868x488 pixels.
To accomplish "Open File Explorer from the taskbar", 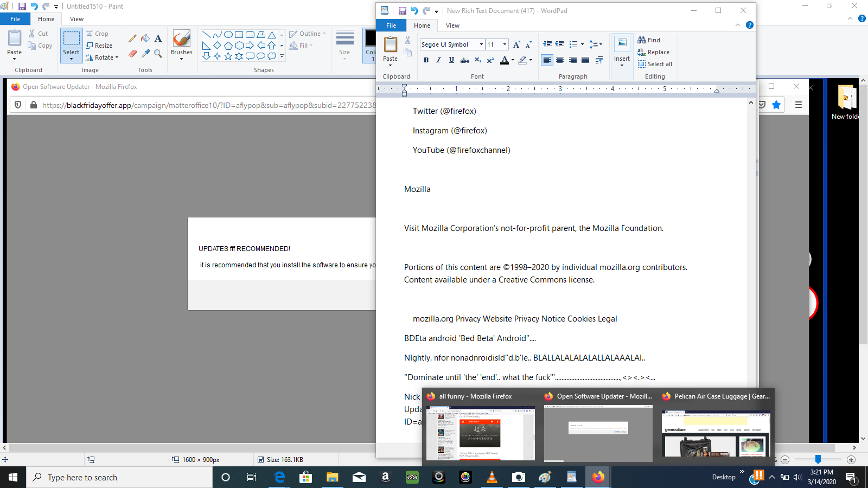I will click(x=332, y=477).
